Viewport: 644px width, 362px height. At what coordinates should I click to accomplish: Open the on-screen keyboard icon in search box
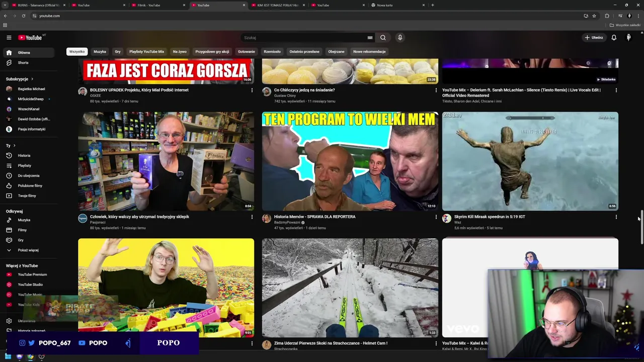370,38
